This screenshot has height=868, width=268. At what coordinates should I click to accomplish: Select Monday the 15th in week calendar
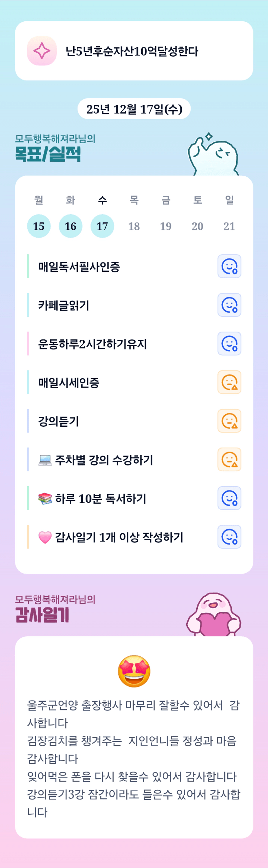click(x=39, y=226)
